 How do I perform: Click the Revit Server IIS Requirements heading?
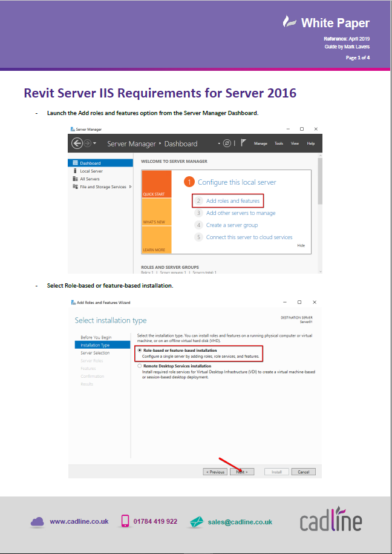[160, 93]
